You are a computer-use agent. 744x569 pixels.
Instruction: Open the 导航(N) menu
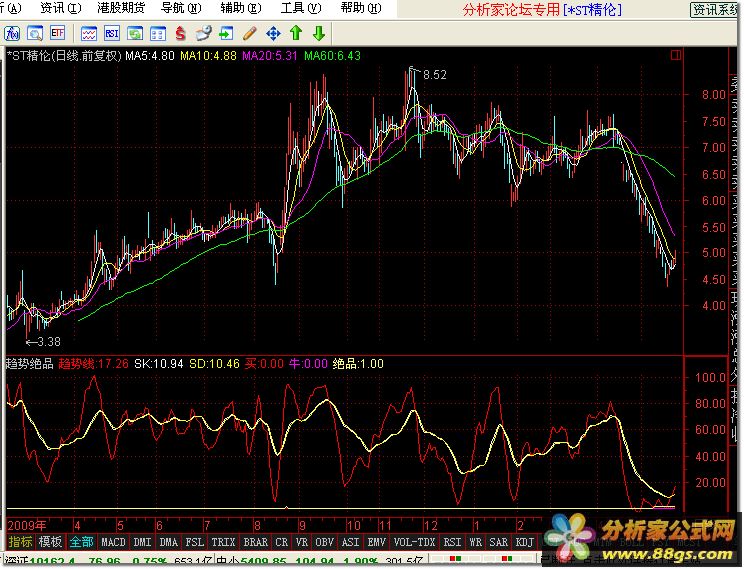click(181, 8)
